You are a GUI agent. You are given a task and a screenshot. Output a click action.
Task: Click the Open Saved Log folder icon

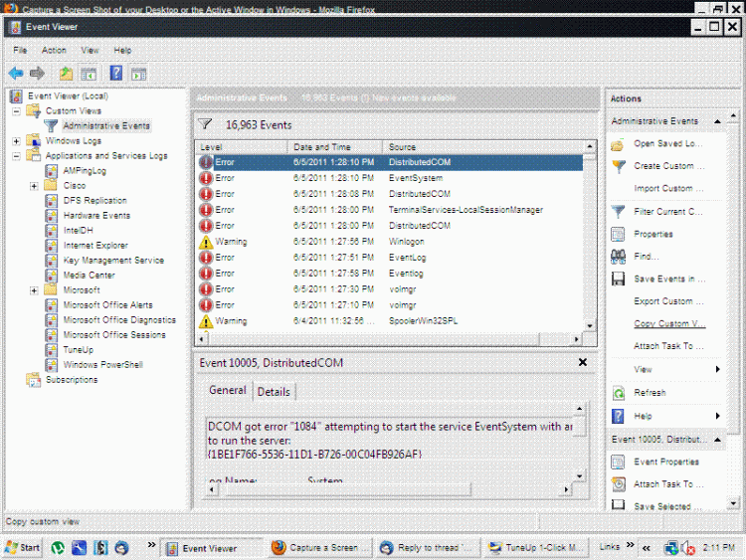point(617,144)
